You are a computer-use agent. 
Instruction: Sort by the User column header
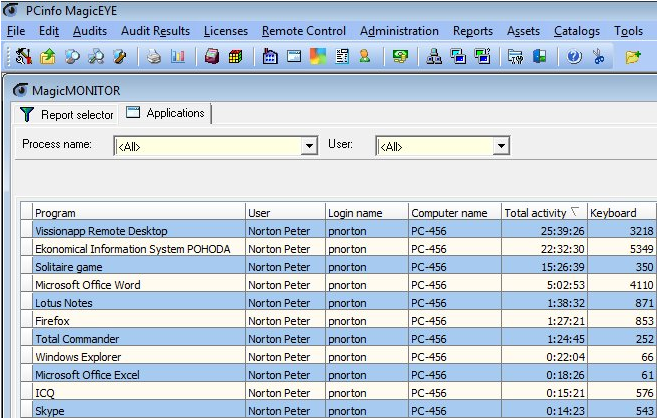(x=285, y=213)
